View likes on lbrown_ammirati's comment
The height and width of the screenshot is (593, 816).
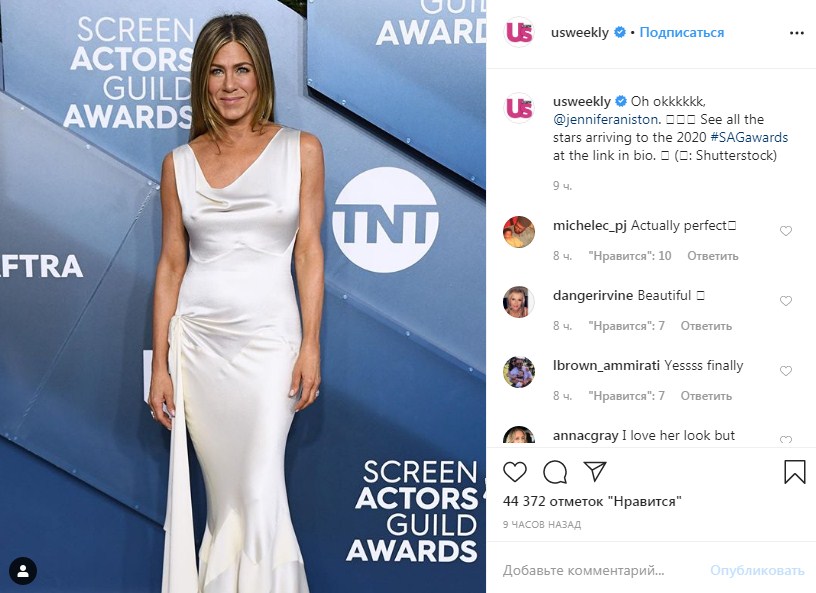coord(626,396)
